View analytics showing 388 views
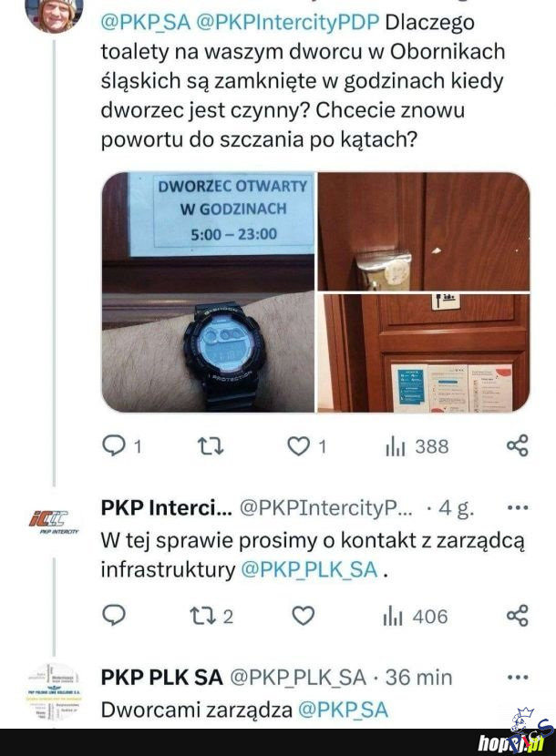556x756 pixels. tap(417, 446)
